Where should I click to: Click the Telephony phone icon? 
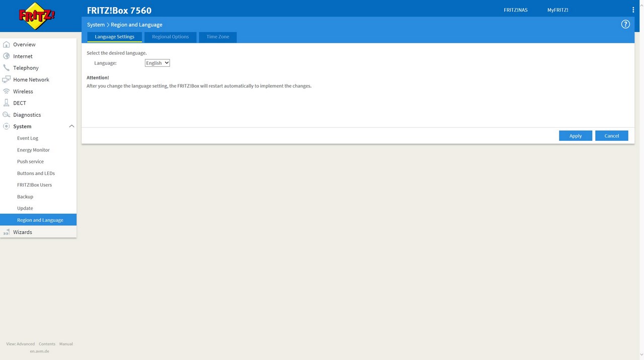(7, 68)
